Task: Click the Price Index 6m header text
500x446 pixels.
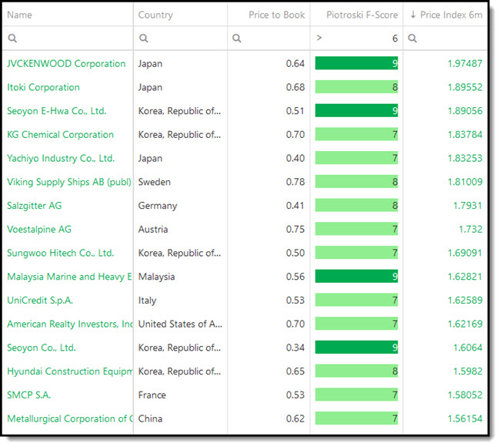Action: click(x=451, y=15)
